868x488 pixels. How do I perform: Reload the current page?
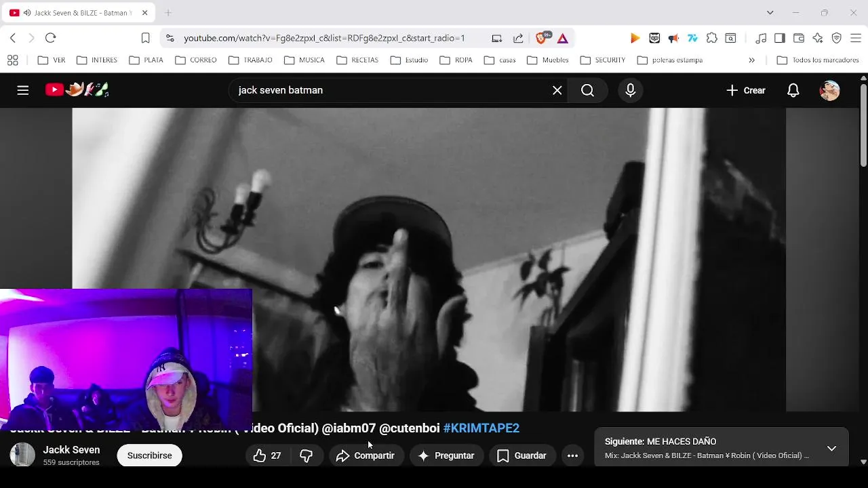click(50, 38)
